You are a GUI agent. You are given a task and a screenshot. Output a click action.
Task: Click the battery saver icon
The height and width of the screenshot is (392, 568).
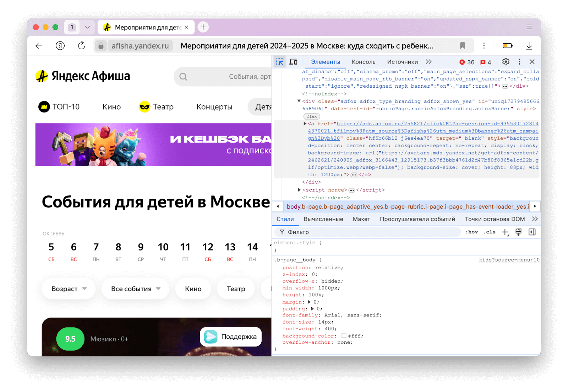pyautogui.click(x=508, y=46)
